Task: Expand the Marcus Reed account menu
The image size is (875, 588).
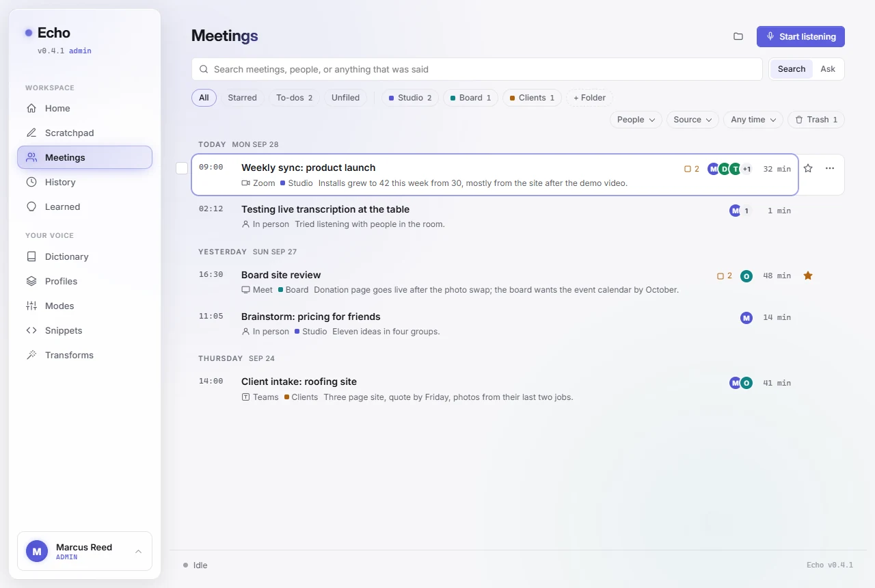Action: (x=85, y=551)
